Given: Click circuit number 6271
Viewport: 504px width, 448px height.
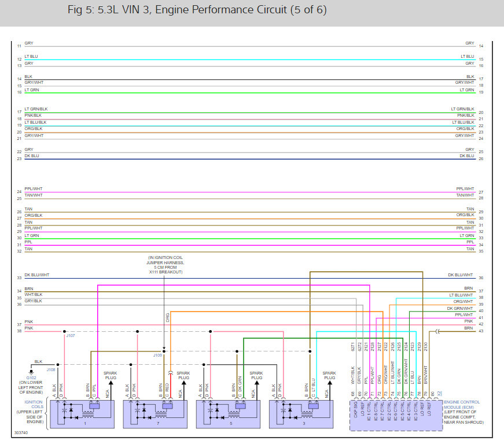Looking at the screenshot, I should (352, 346).
